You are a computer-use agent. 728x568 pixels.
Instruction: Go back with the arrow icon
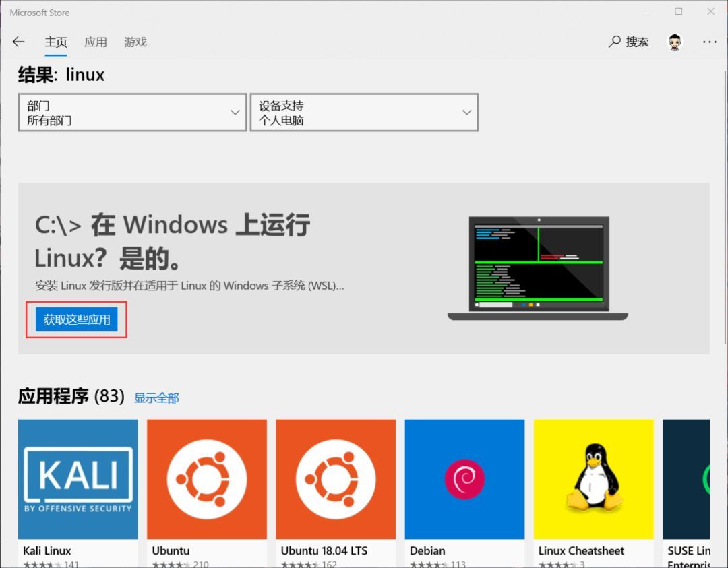(x=19, y=42)
